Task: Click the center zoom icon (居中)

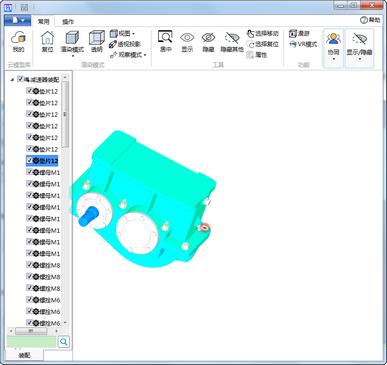Action: (165, 37)
